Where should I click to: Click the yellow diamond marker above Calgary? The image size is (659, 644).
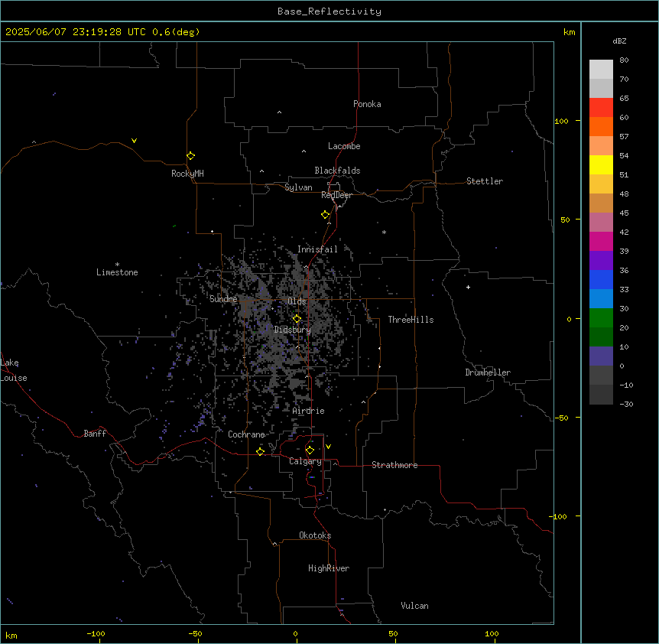(x=310, y=450)
